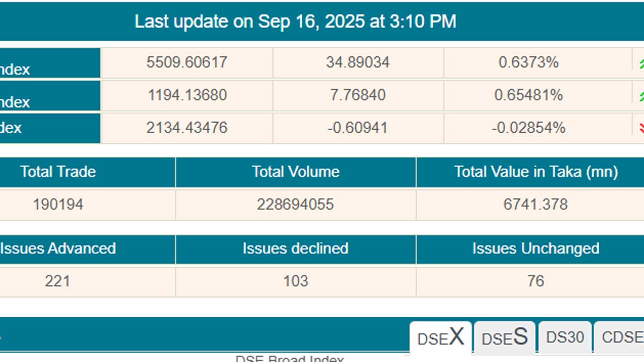
Task: Switch to the DSEX tab
Action: click(x=441, y=337)
